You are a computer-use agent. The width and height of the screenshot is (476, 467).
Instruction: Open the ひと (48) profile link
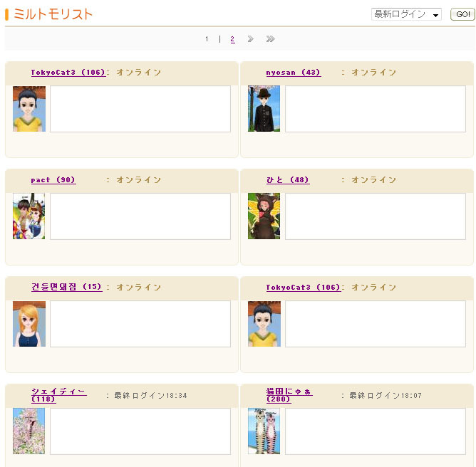(288, 180)
